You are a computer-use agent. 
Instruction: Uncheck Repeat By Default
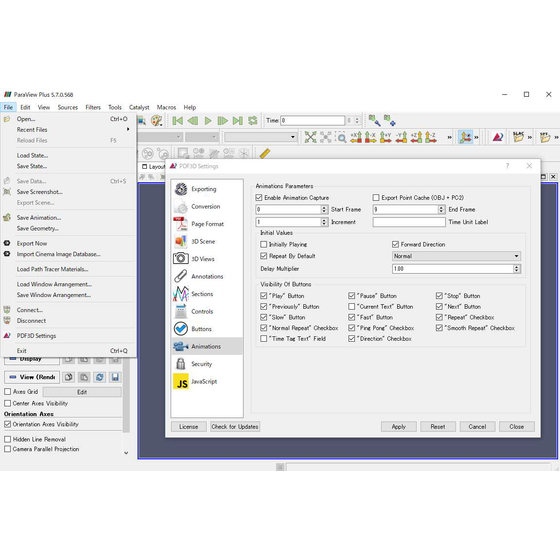coord(264,256)
